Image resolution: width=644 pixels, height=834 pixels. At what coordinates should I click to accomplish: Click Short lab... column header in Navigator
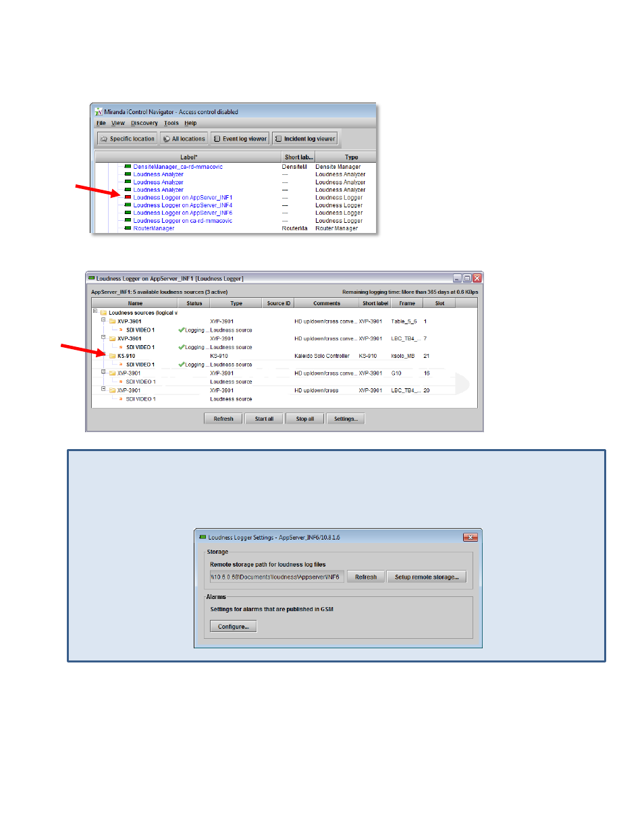point(298,157)
